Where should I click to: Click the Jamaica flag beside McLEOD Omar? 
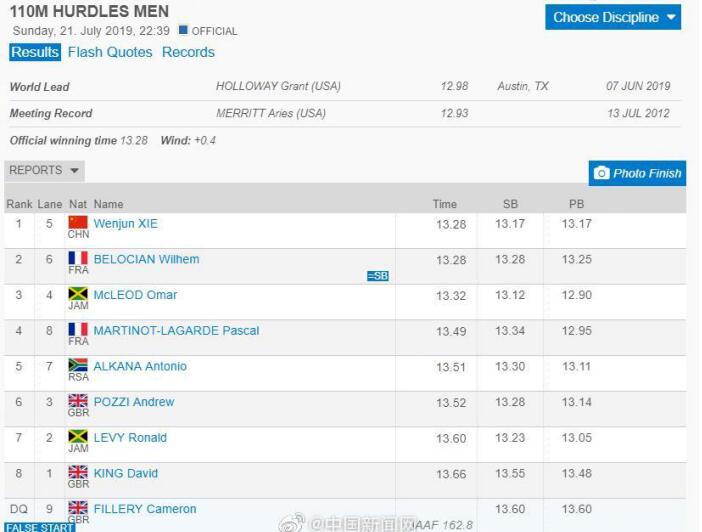click(78, 294)
